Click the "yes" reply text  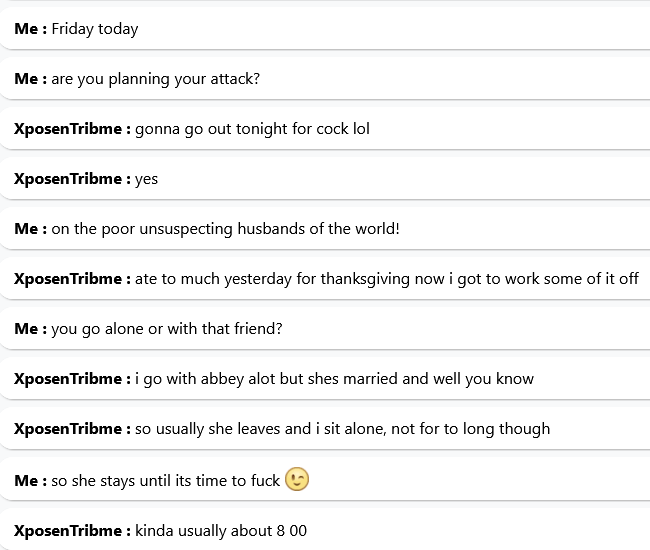tap(147, 179)
